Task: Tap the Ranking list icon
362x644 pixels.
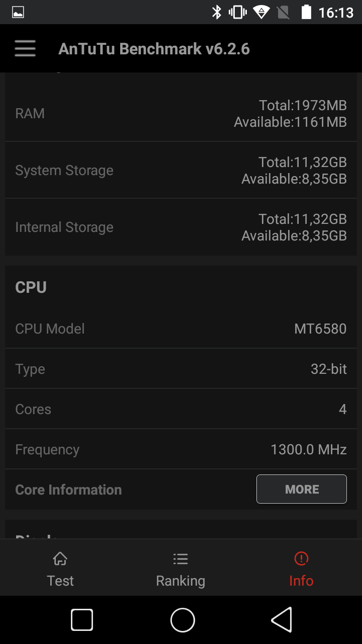Action: [180, 558]
